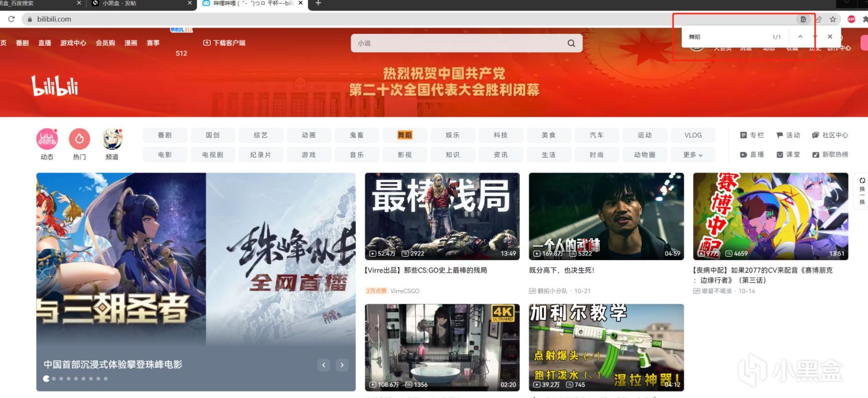Open 直播 in top navigation
Screen dimensions: 868x398
pos(45,43)
